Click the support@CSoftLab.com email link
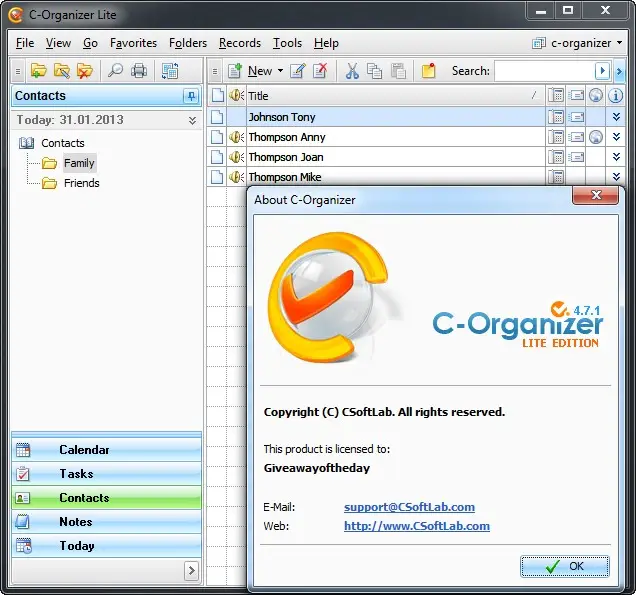The height and width of the screenshot is (595, 636). pyautogui.click(x=409, y=507)
